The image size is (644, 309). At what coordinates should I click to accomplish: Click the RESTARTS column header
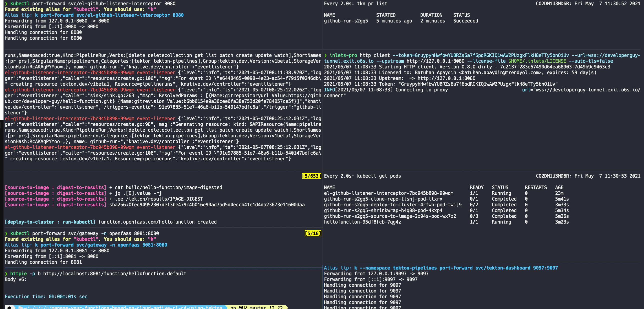coord(536,187)
